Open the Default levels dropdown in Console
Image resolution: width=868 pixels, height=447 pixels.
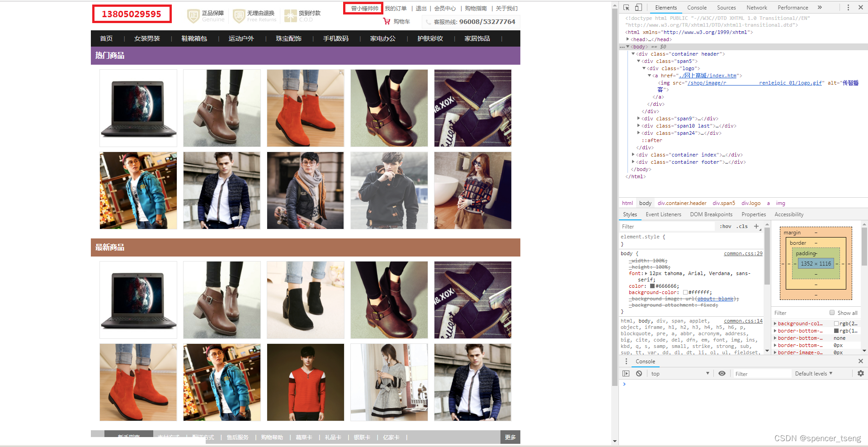click(814, 373)
